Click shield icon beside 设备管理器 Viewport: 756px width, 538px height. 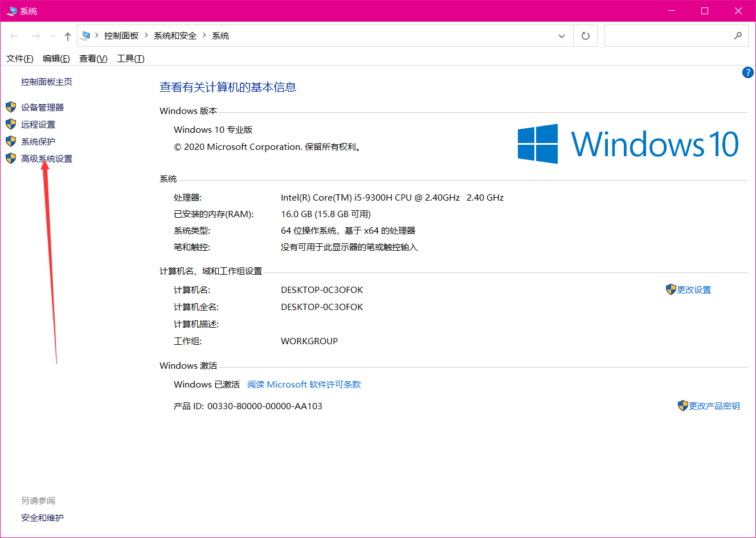[11, 107]
